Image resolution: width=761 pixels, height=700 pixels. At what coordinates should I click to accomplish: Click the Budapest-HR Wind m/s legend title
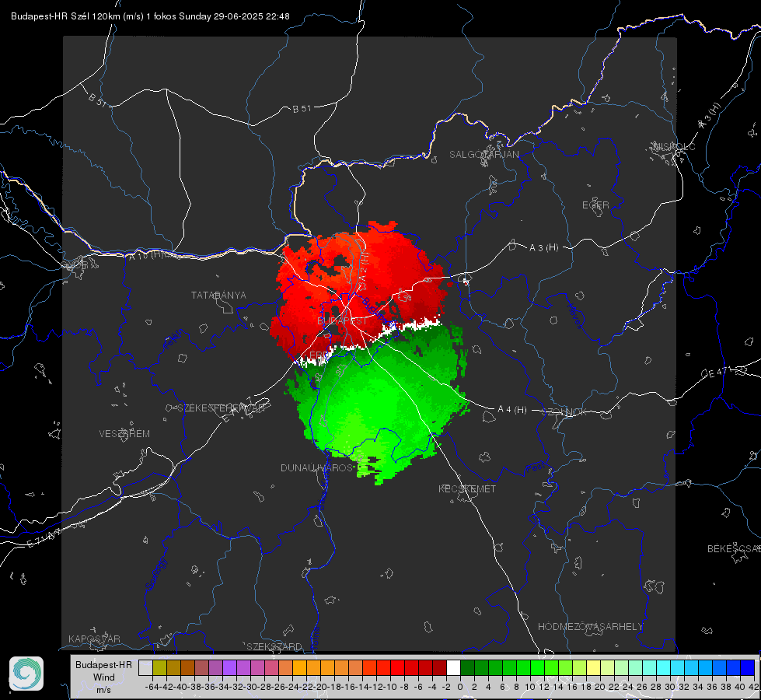point(103,677)
